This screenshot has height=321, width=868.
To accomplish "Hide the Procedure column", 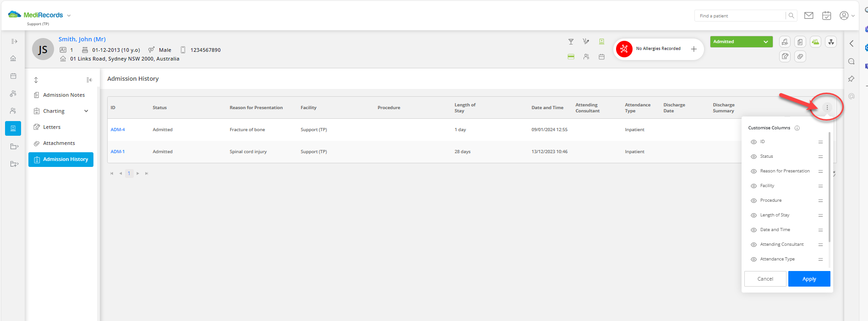I will click(x=753, y=201).
